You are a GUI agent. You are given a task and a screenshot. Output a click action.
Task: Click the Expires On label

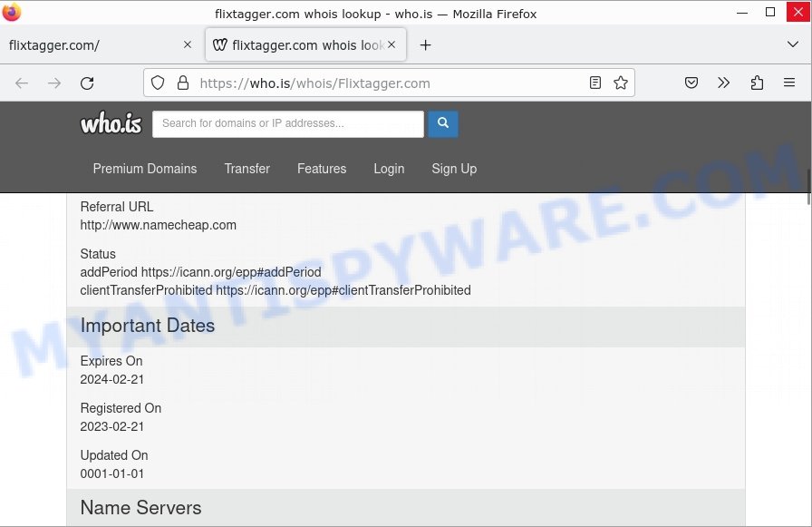[111, 361]
